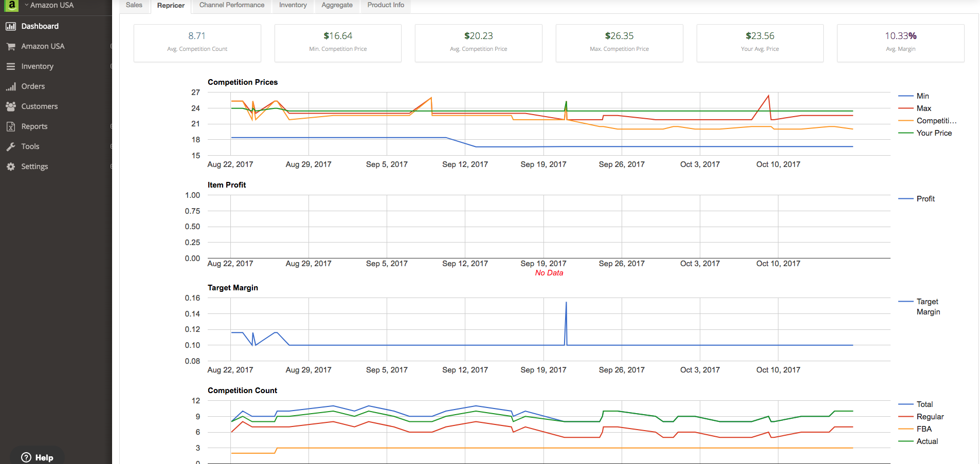Click the Customers people icon
The width and height of the screenshot is (980, 464).
pos(11,106)
